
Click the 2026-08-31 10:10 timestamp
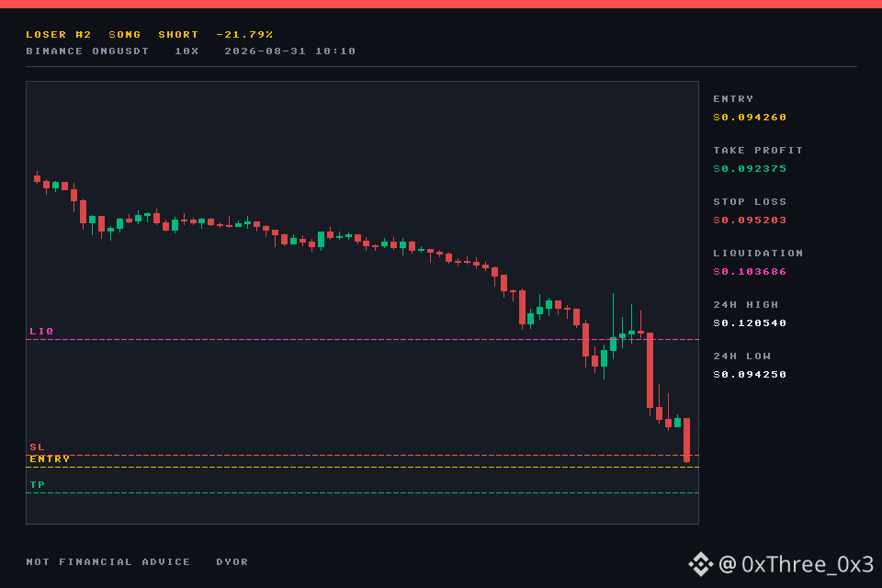289,51
